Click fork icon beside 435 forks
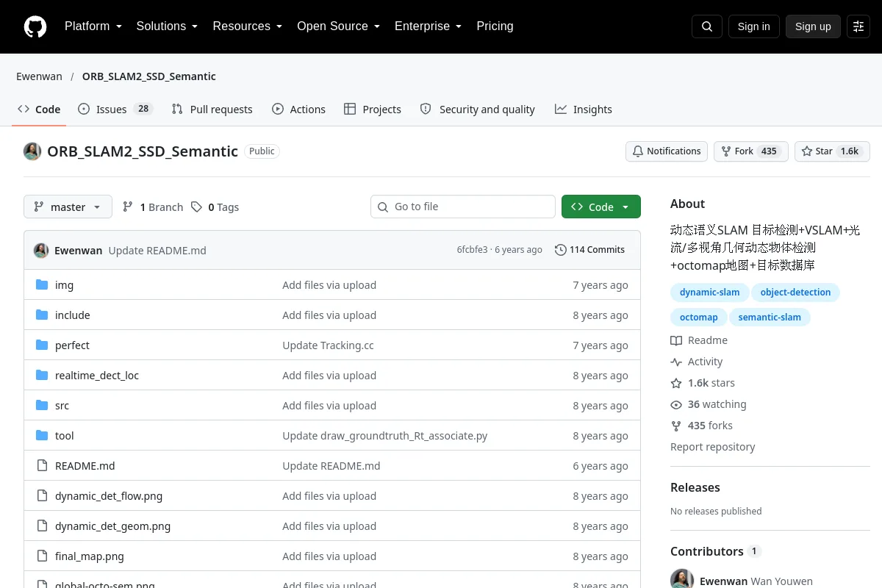Viewport: 882px width, 588px height. (x=676, y=426)
